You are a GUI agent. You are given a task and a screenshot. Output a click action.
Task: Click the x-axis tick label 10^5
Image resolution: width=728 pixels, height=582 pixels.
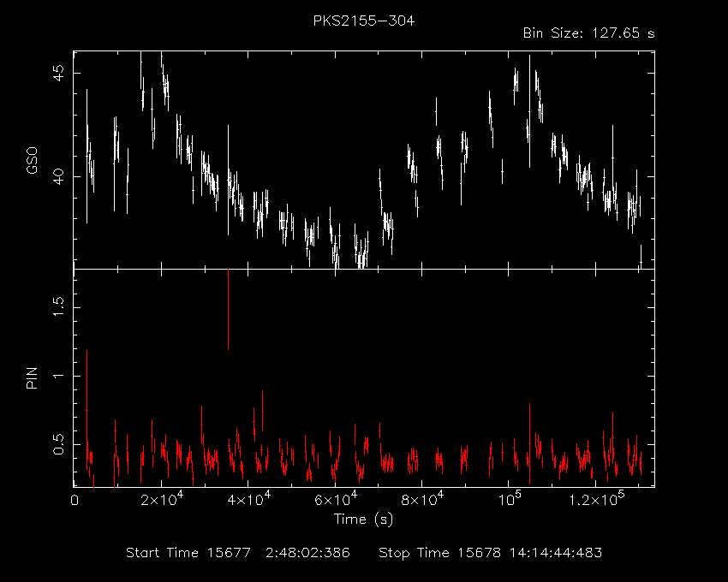510,499
